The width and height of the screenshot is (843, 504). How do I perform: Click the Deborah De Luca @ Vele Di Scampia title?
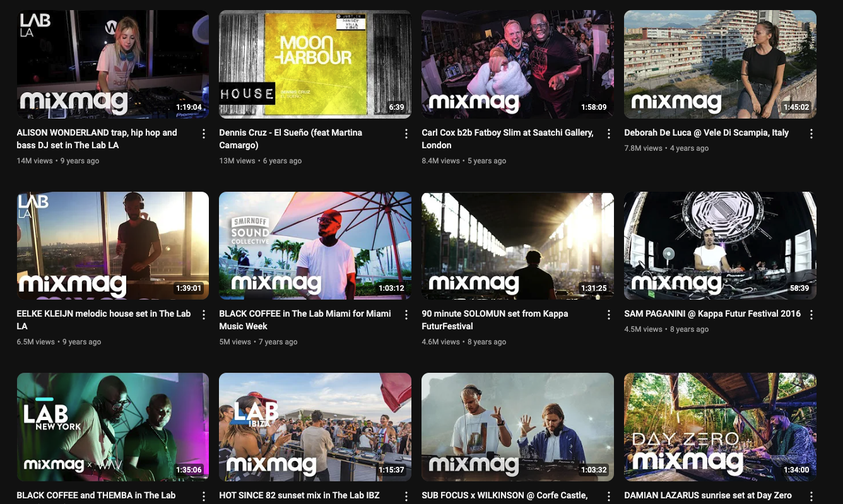tap(707, 132)
